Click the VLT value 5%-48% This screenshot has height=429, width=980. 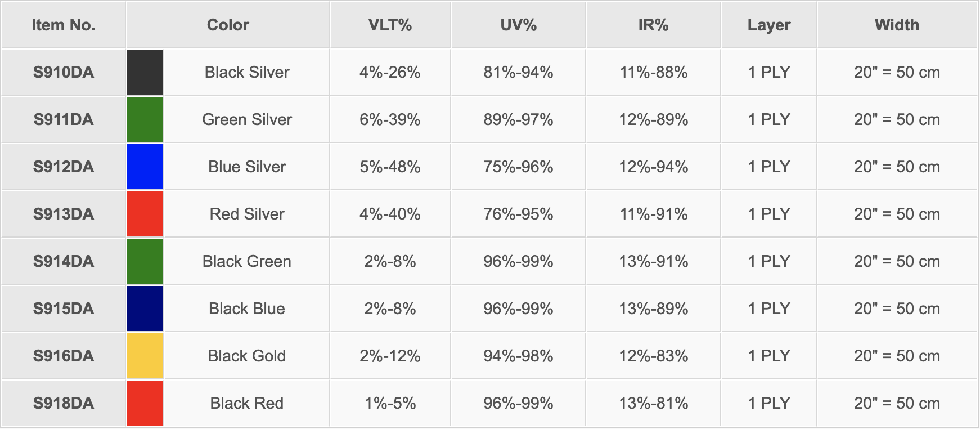(x=390, y=167)
